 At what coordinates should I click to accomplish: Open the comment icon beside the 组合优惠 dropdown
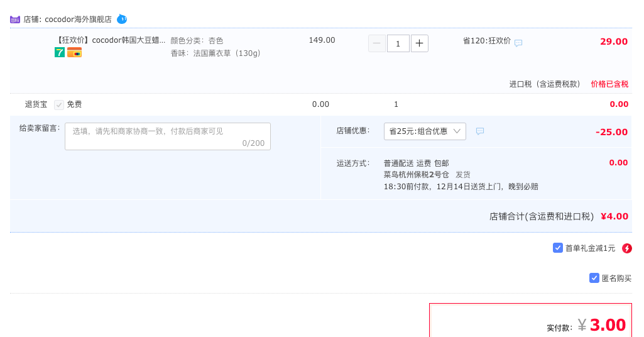coord(480,131)
